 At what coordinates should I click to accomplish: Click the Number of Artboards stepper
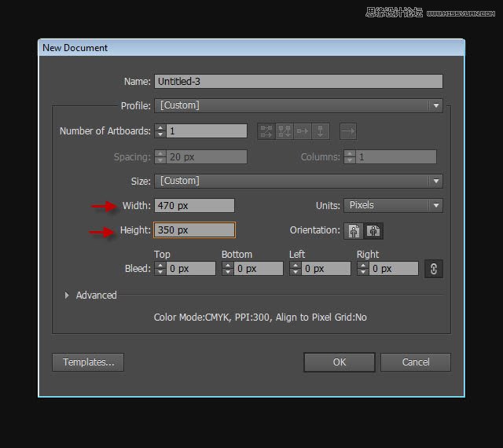[x=160, y=131]
